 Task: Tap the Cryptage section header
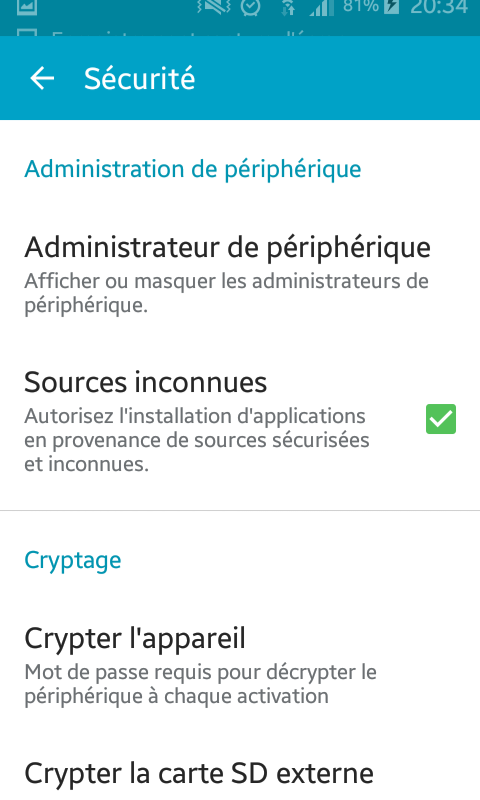point(73,561)
